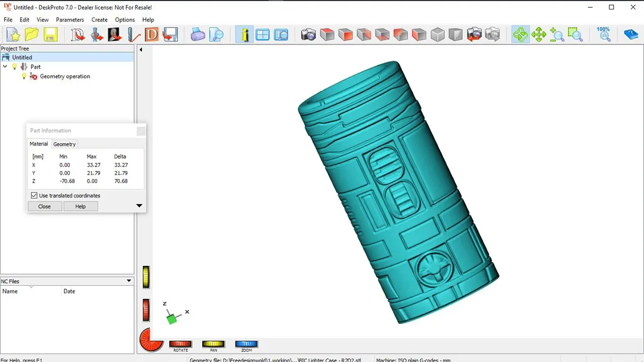The image size is (644, 362).
Task: Click the four-pane view layout icon
Action: point(262,35)
